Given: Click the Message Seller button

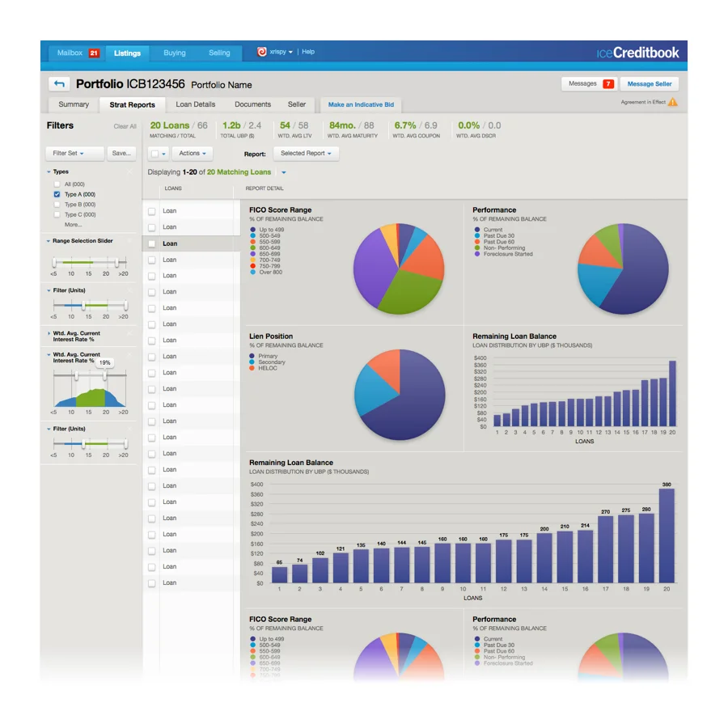Looking at the screenshot, I should click(650, 84).
